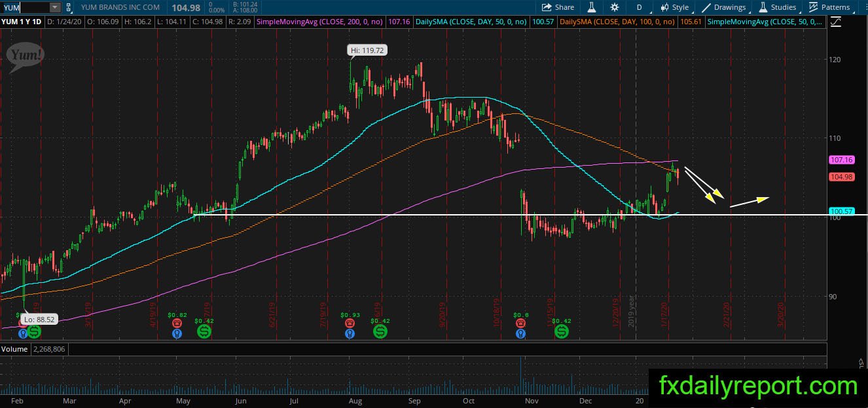Click the YUM BRANDS INC COM company name
The height and width of the screenshot is (408, 868).
point(120,7)
